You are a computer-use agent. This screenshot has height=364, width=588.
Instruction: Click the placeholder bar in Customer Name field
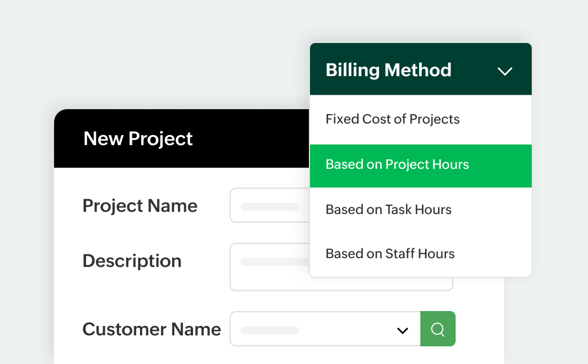[270, 330]
